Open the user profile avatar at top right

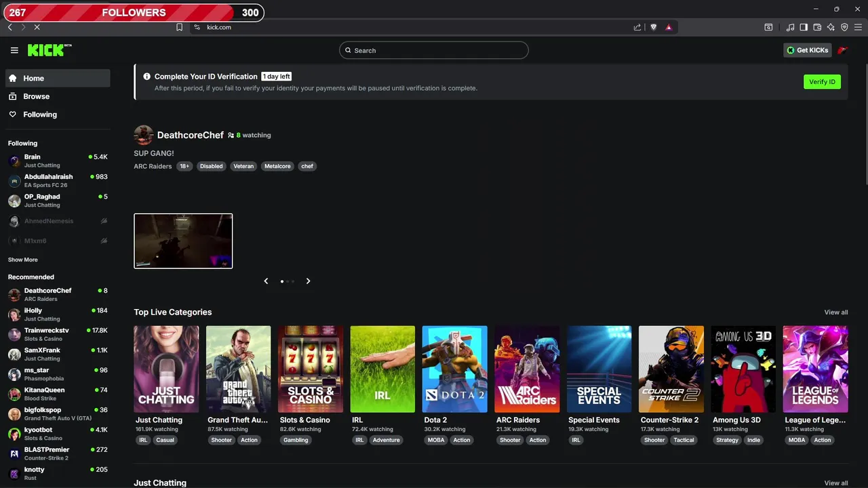tap(843, 50)
